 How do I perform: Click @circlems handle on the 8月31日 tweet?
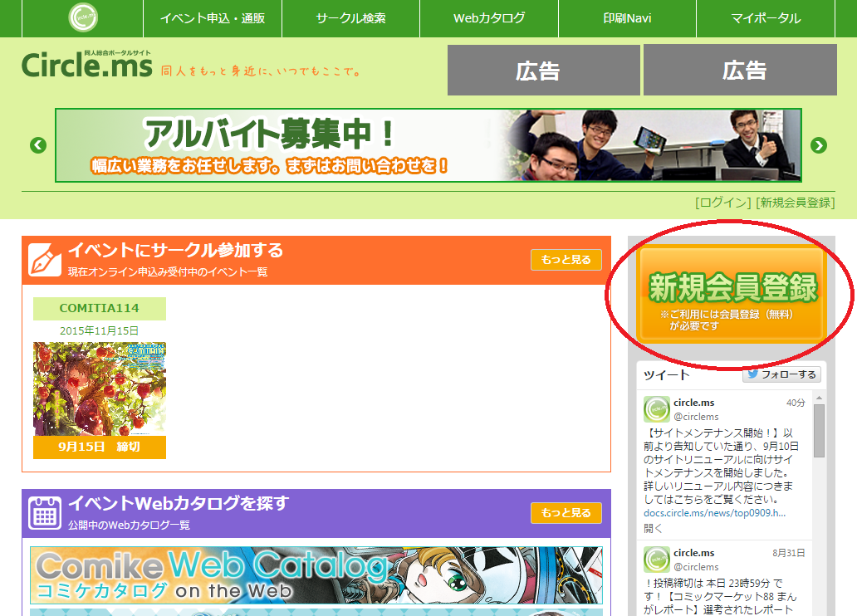(x=696, y=567)
